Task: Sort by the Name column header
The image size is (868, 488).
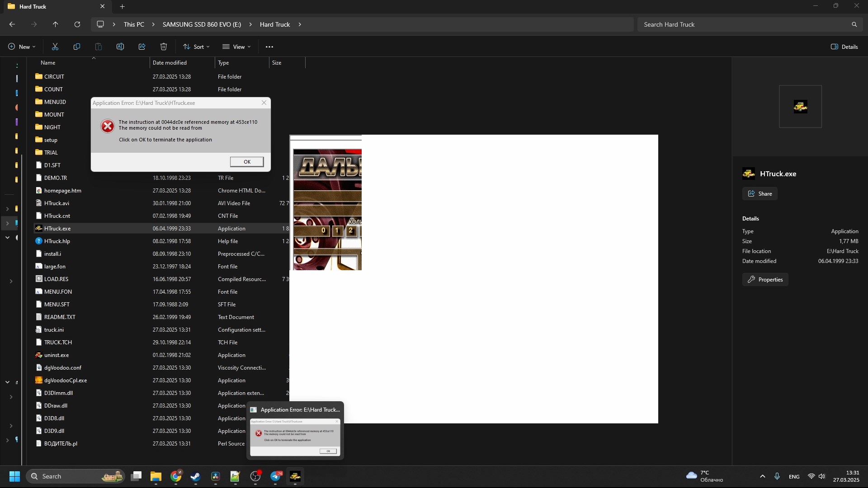Action: click(x=48, y=63)
